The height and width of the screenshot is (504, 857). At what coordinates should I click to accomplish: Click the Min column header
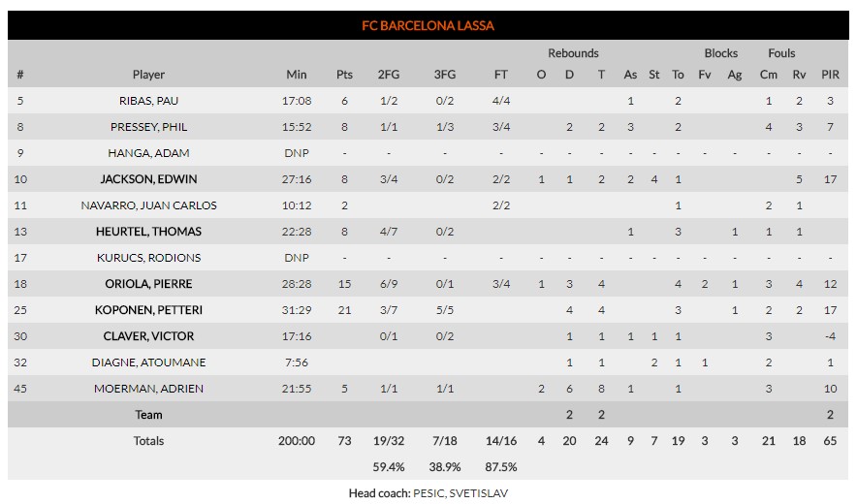click(x=297, y=75)
